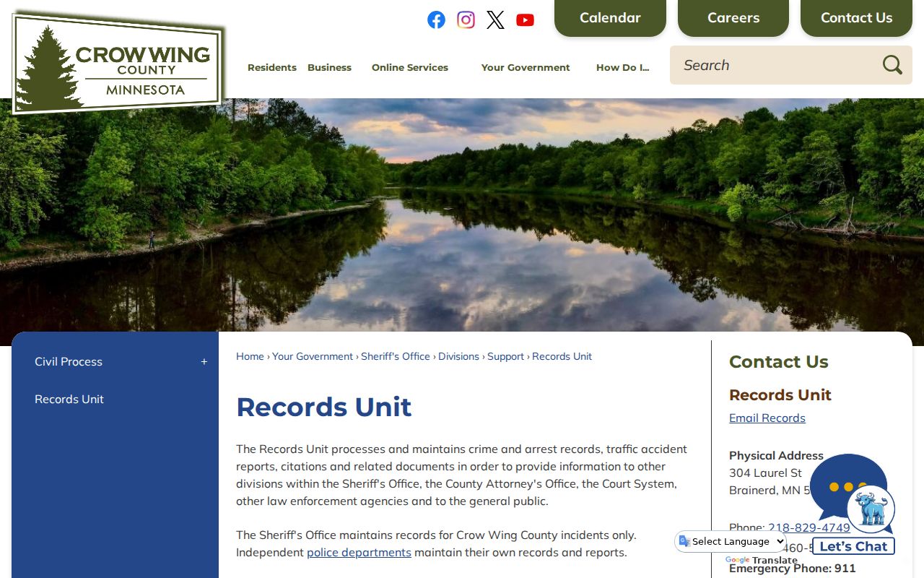Image resolution: width=924 pixels, height=578 pixels.
Task: Click the 304 Laurel St address line
Action: (765, 473)
